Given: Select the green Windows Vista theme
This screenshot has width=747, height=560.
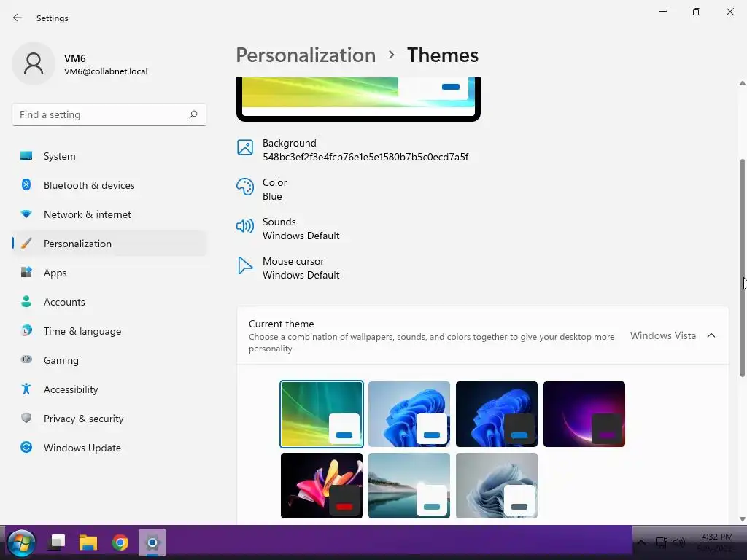Looking at the screenshot, I should point(322,414).
